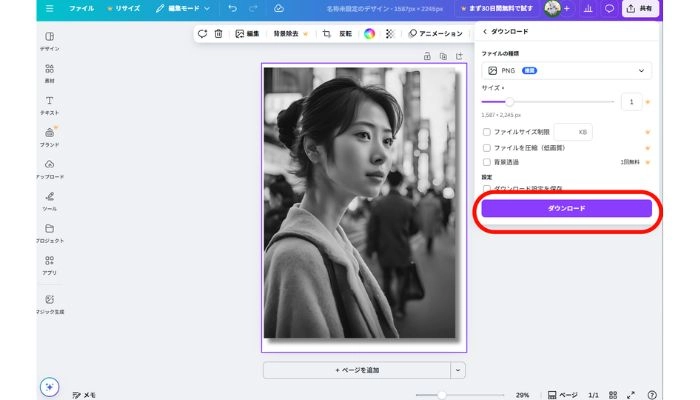Open the comments speech bubble icon
Image resolution: width=700 pixels, height=400 pixels.
[609, 8]
